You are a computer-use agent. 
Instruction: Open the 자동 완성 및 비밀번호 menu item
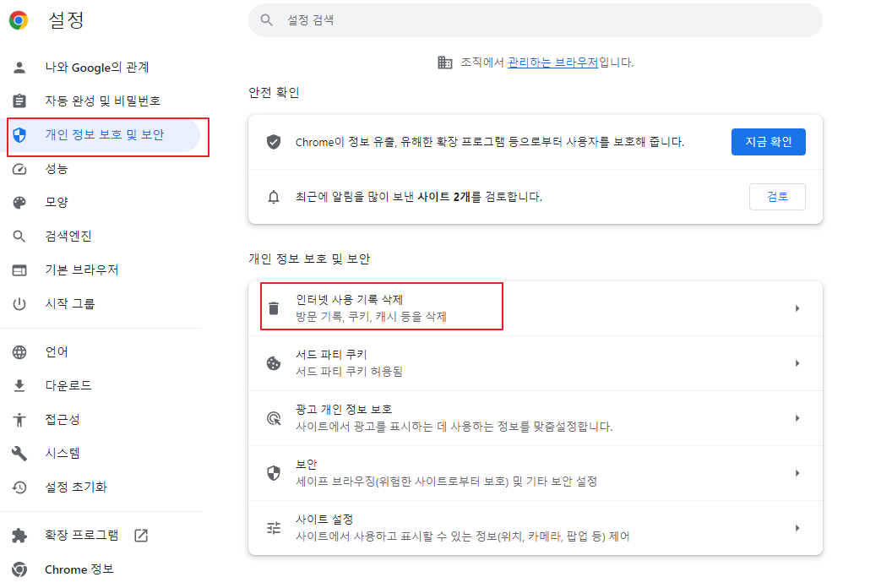tap(101, 101)
